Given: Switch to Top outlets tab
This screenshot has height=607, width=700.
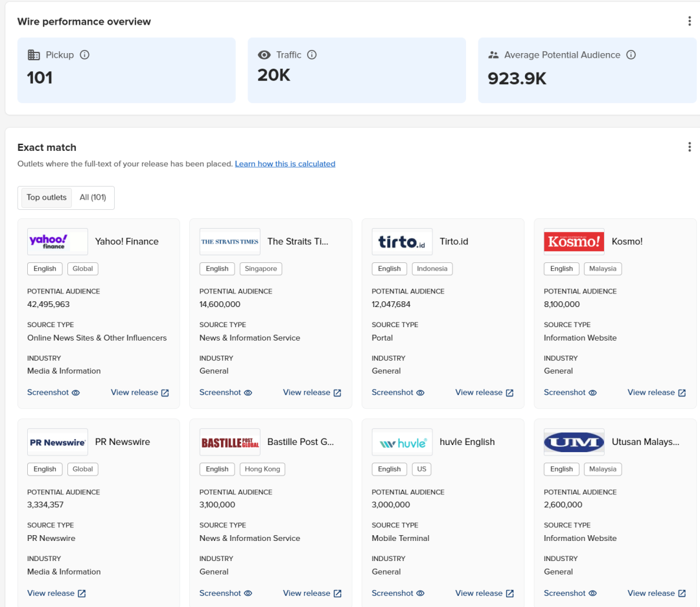Looking at the screenshot, I should (47, 198).
